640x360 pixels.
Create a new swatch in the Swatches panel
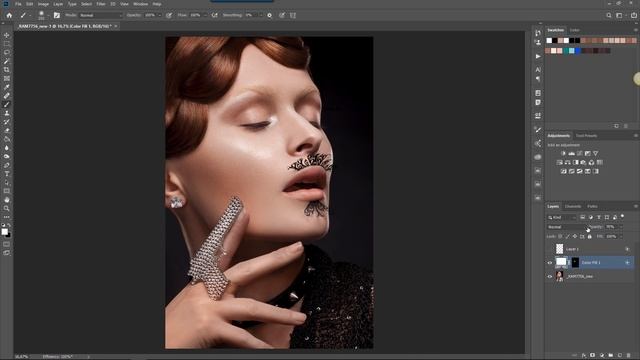[617, 126]
